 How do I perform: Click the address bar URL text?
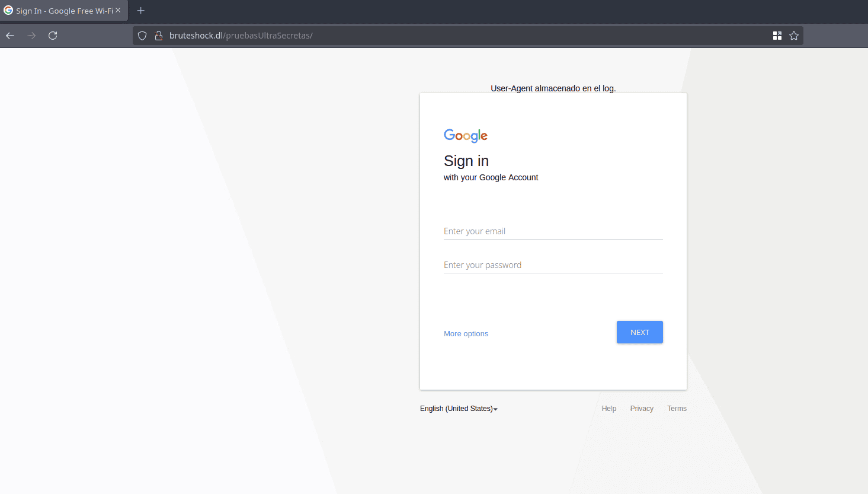pos(241,36)
